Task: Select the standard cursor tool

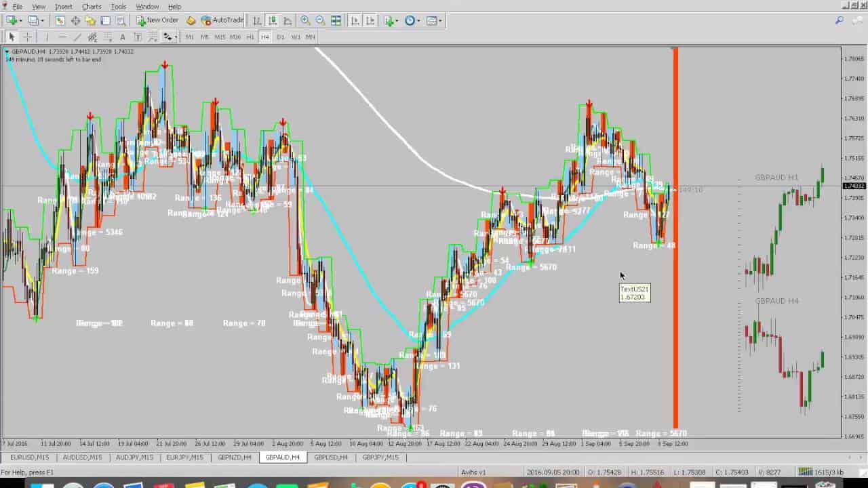Action: pos(12,37)
